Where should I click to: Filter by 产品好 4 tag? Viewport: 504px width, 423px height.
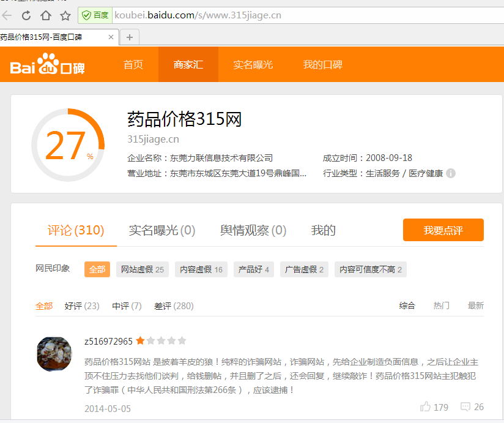(x=254, y=269)
